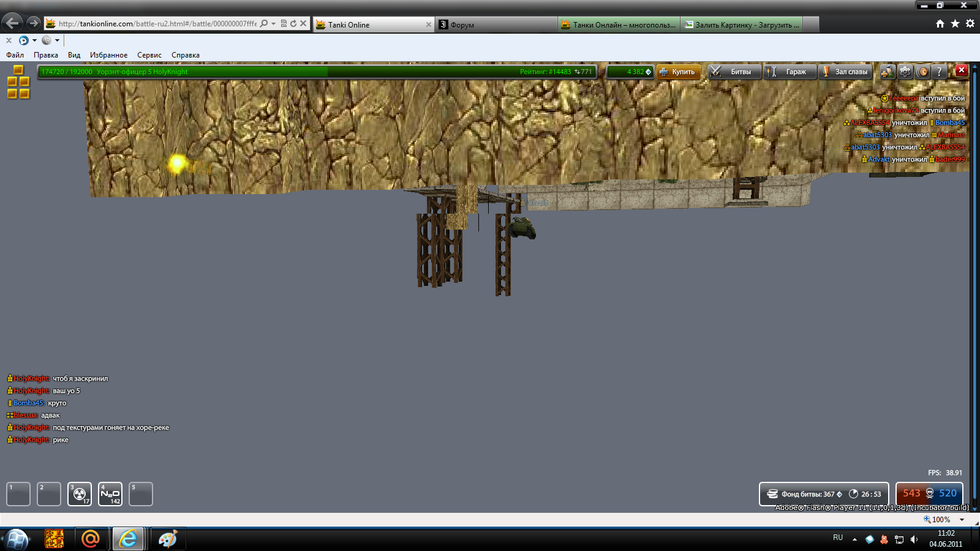The image size is (980, 551).
Task: Click the FPS: 38.91 counter
Action: (x=945, y=473)
